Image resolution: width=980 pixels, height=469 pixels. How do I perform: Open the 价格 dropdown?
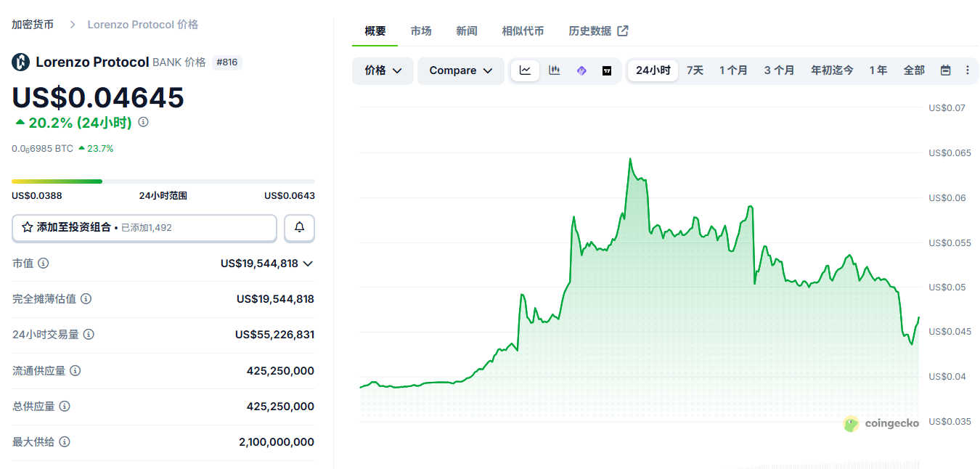pos(383,70)
